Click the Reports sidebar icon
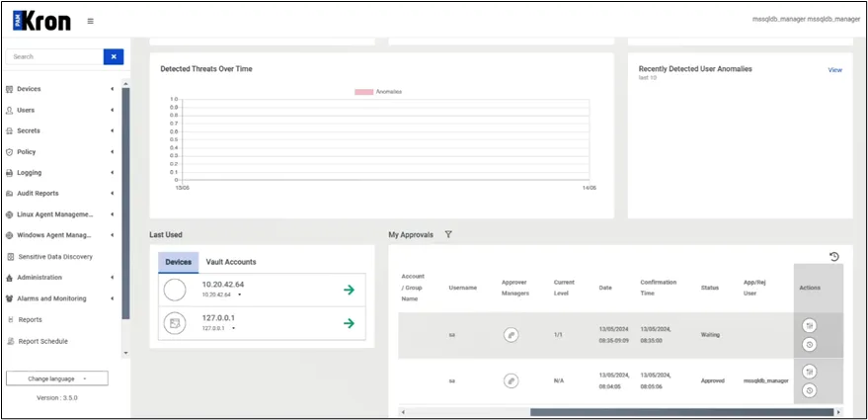The image size is (868, 420). point(11,320)
